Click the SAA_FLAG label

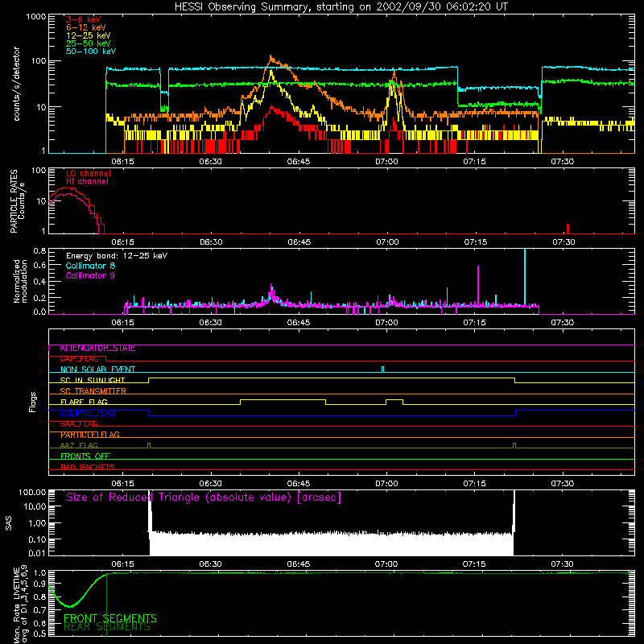[79, 424]
